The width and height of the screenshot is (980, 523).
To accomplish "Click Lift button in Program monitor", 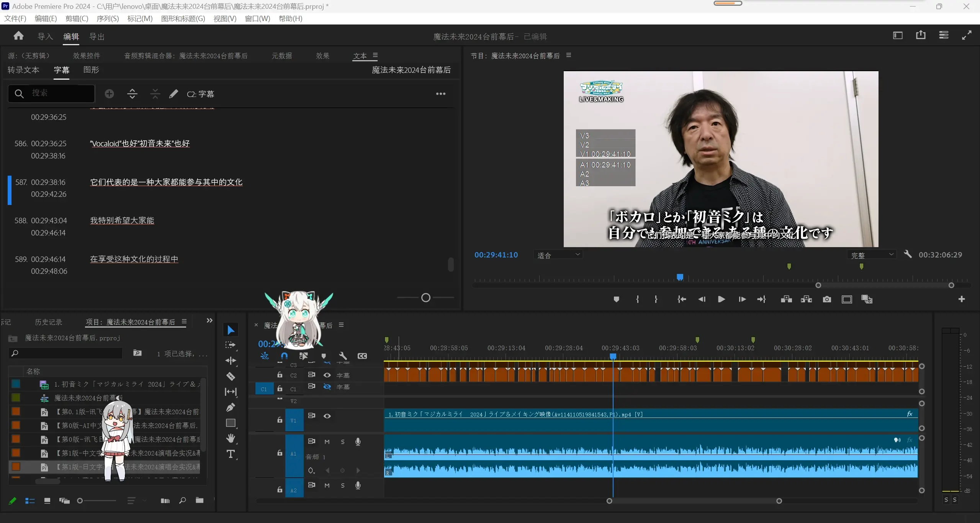I will click(x=786, y=299).
